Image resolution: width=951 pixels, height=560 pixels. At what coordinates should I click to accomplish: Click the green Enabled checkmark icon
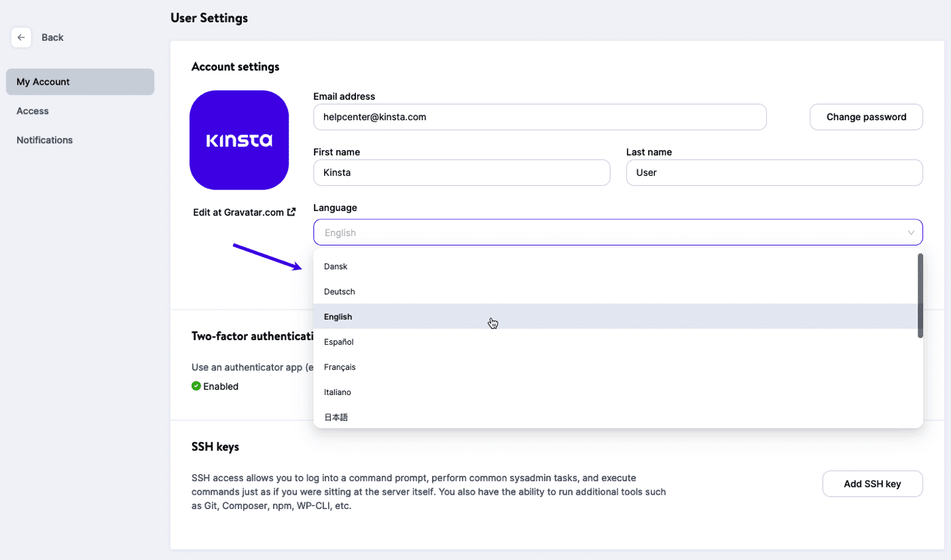click(x=196, y=386)
